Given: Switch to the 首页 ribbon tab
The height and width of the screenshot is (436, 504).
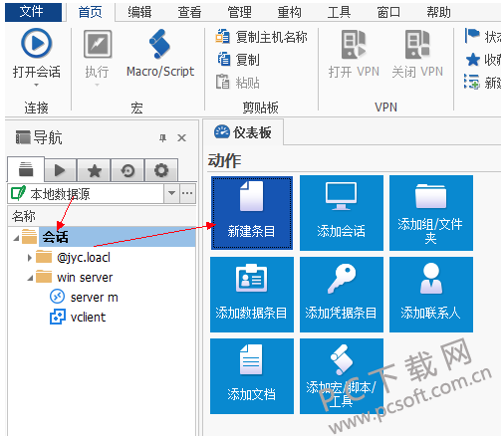Looking at the screenshot, I should pyautogui.click(x=90, y=12).
